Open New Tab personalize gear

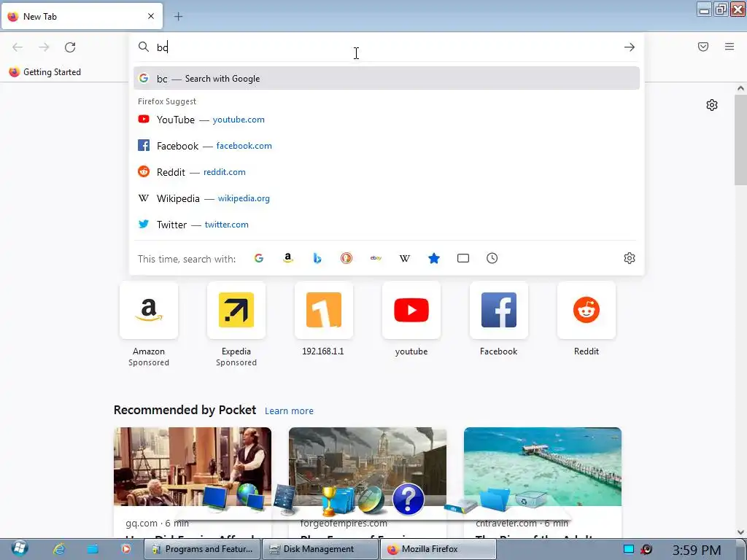tap(712, 105)
